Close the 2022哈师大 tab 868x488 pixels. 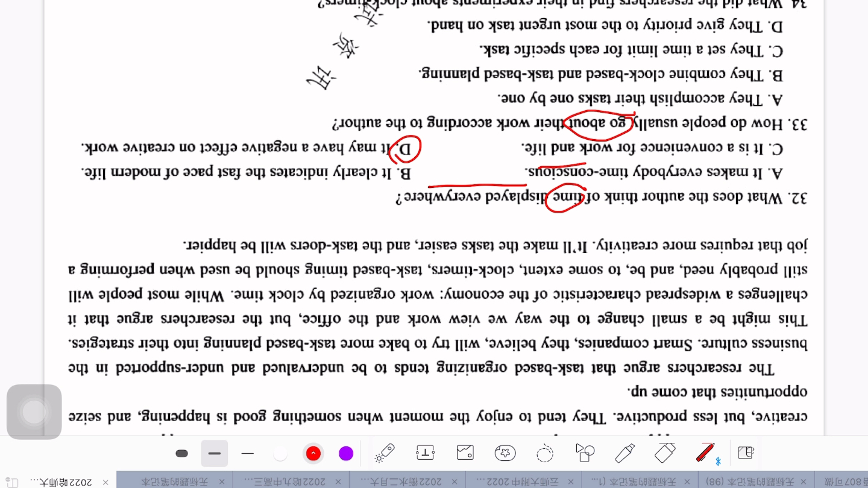(105, 482)
